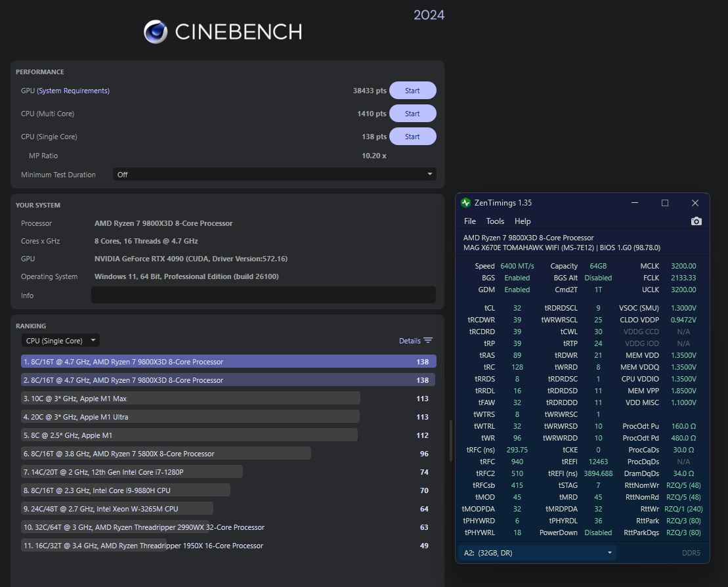Select the Apple M1 Max ranking row
The height and width of the screenshot is (587, 728).
tap(228, 399)
